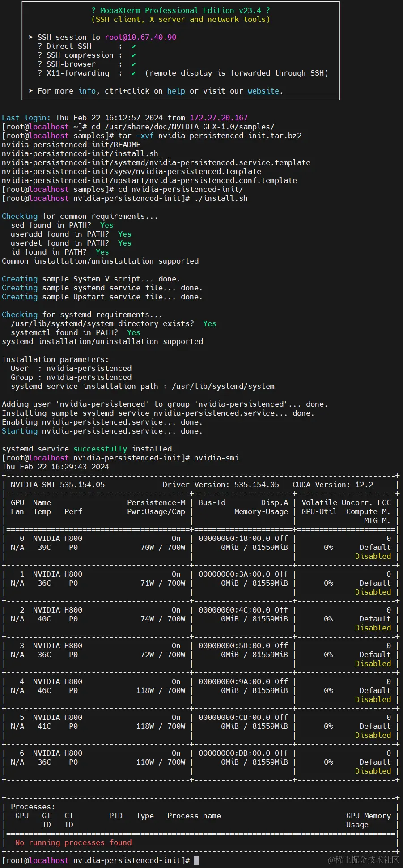The image size is (403, 868).
Task: Click Driver Version: 535.154.05 text
Action: click(221, 485)
